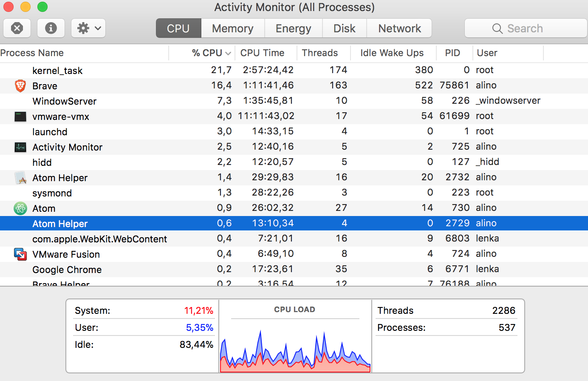Image resolution: width=588 pixels, height=381 pixels.
Task: Click the lenka user in Google Chrome row
Action: [x=487, y=269]
